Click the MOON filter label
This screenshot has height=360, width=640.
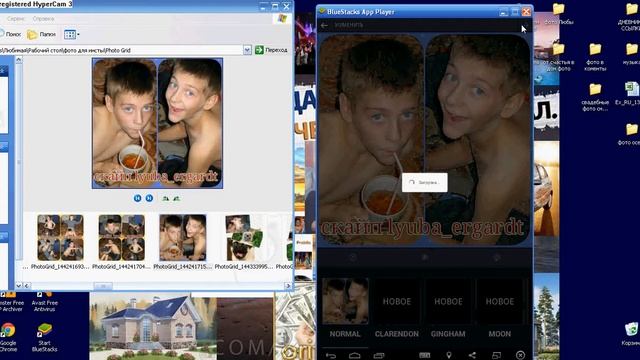tap(500, 334)
